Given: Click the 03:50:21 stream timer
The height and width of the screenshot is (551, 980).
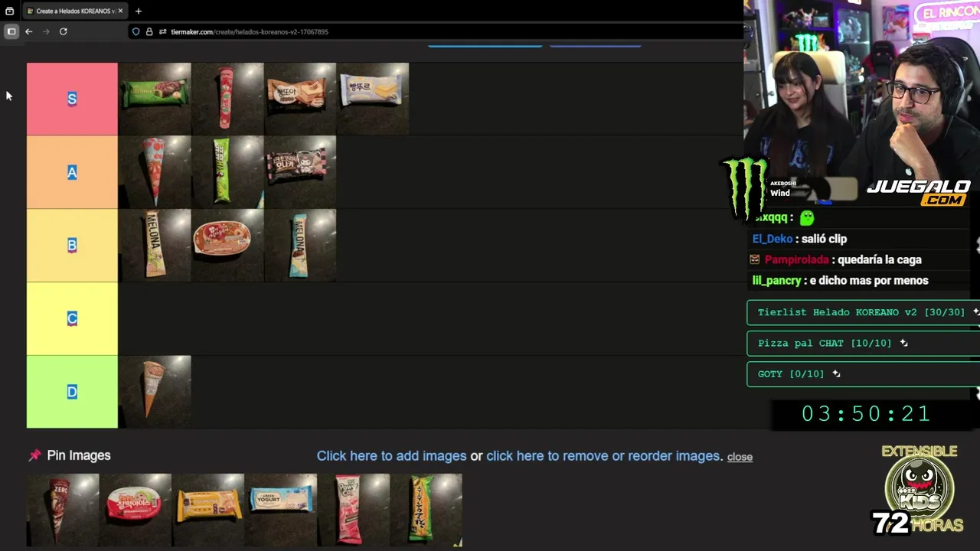Looking at the screenshot, I should tap(866, 414).
